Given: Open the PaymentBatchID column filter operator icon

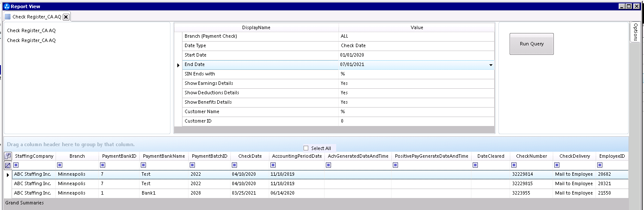Looking at the screenshot, I should click(x=193, y=165).
